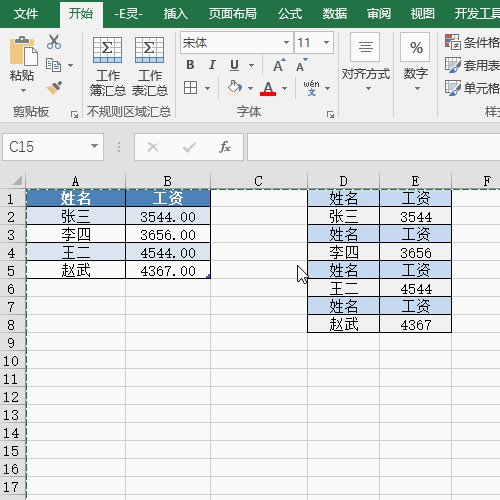
Task: Toggle italic formatting
Action: 212,65
